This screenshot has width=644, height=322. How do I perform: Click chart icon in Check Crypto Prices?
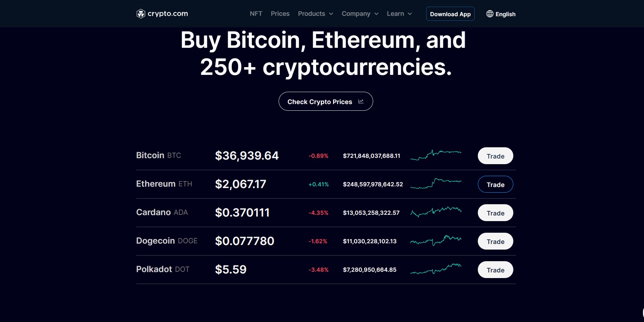(x=361, y=101)
